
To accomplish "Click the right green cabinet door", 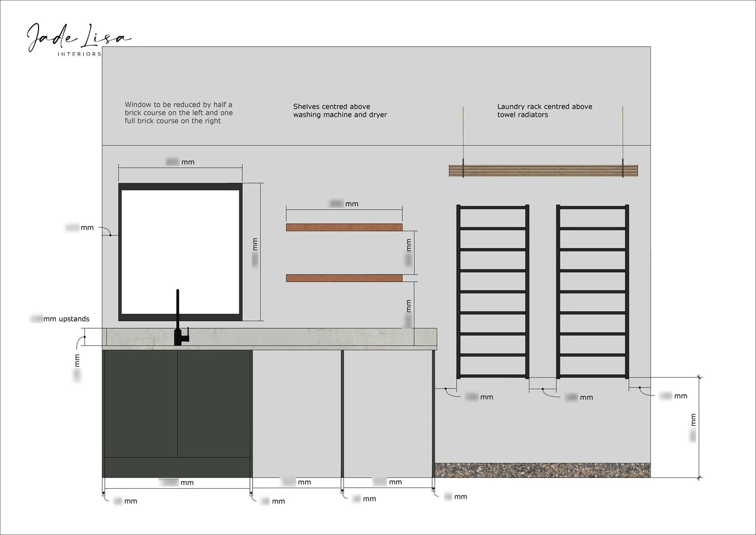I will tap(214, 403).
